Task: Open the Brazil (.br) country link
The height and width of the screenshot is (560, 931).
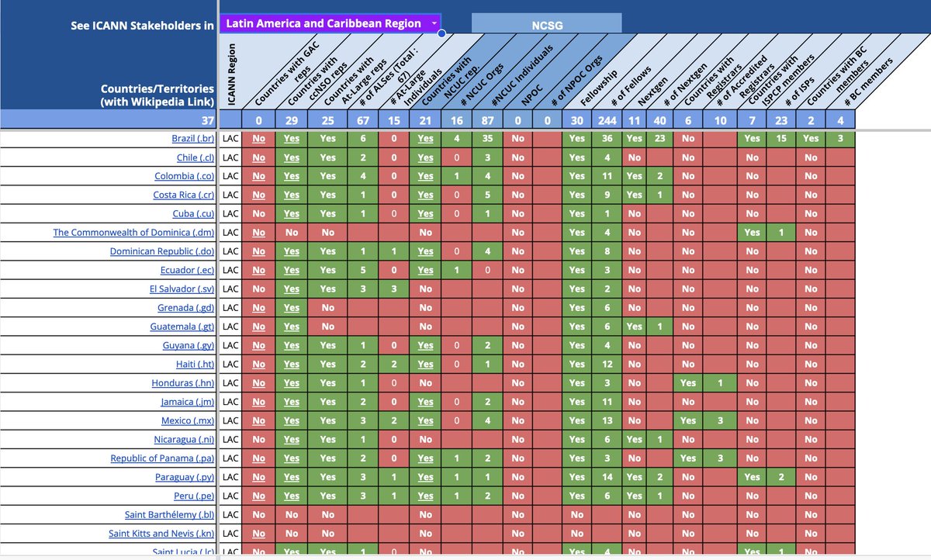Action: click(193, 138)
